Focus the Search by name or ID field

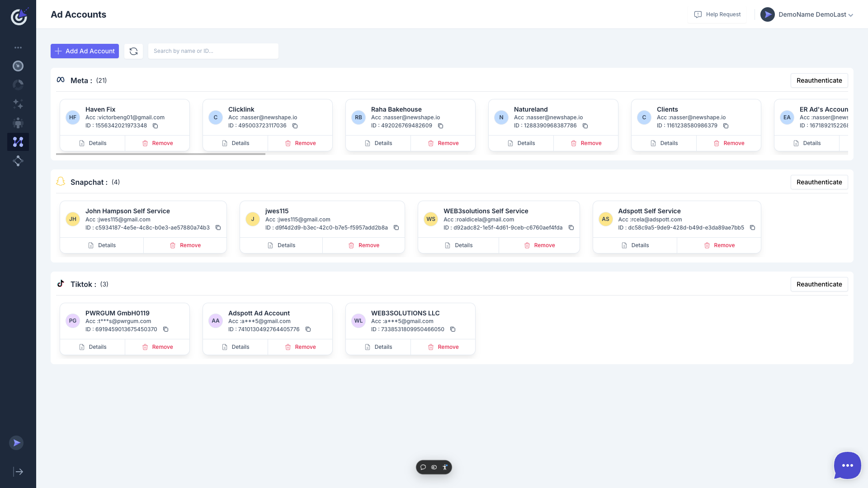click(x=213, y=51)
